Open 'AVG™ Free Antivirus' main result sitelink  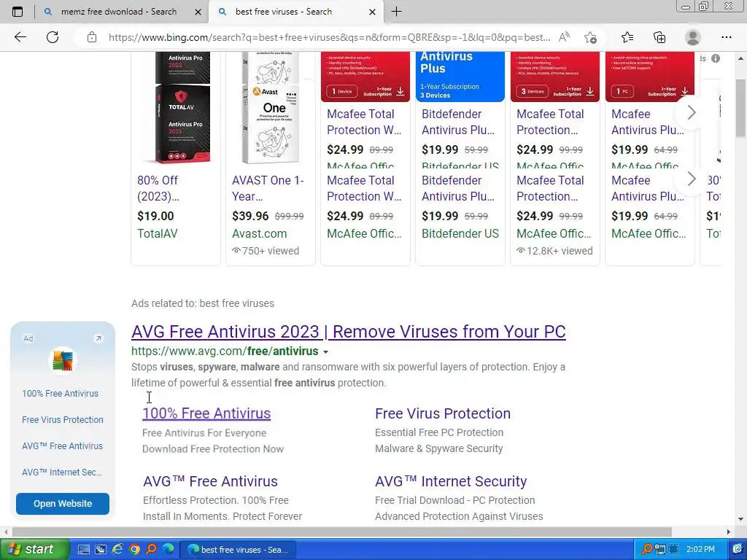coord(210,481)
